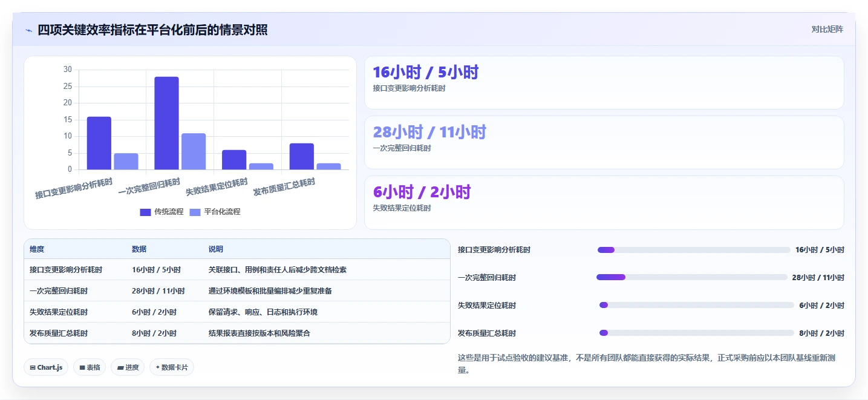868x400 pixels.
Task: Click the progress bar for 失败结果定位耗时
Action: click(697, 305)
